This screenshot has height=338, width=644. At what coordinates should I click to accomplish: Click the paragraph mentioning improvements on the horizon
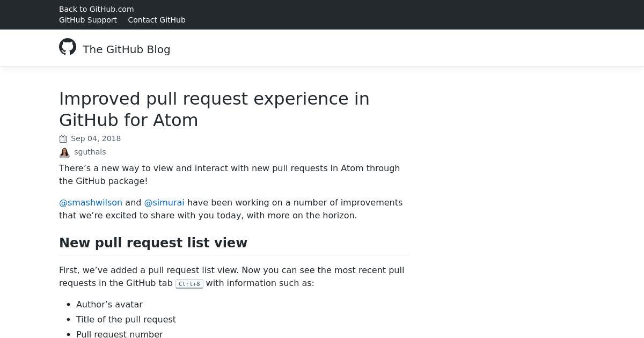click(x=231, y=209)
